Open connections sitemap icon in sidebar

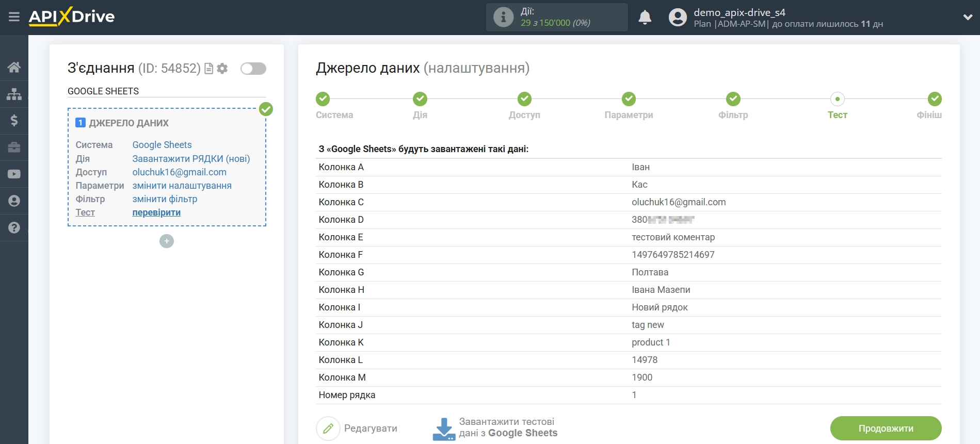[x=14, y=94]
